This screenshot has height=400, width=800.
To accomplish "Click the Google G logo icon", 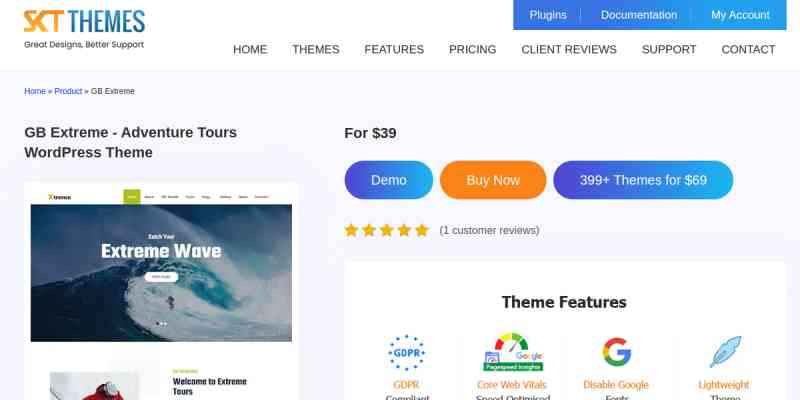I will pyautogui.click(x=616, y=352).
